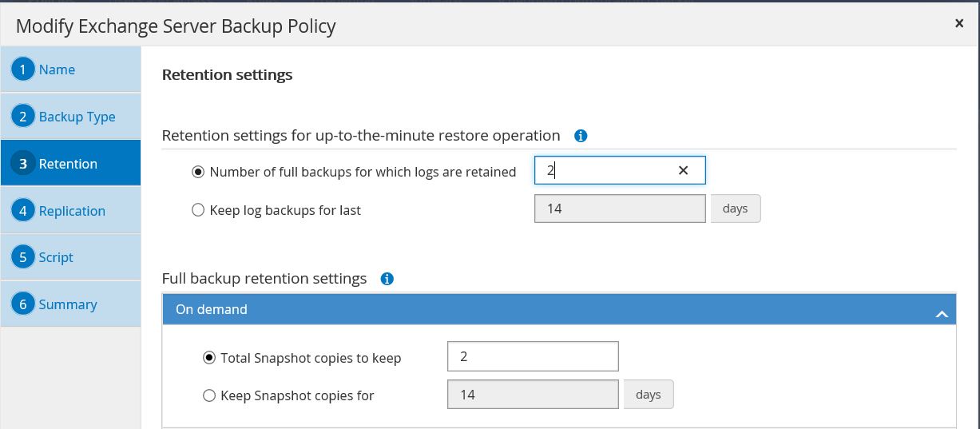Screen dimensions: 980x429
Task: Choose 'Total Snapshot copies to keep' radio
Action: point(209,358)
